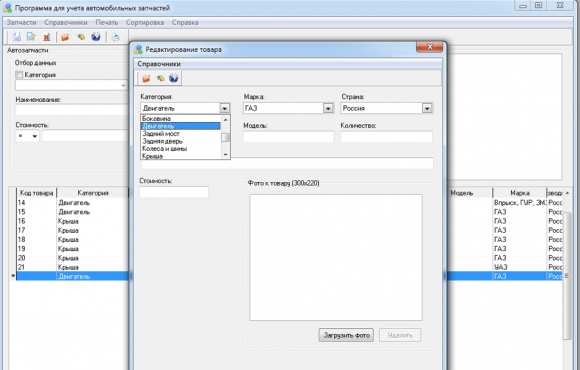
Task: Click the red folder icon in edit dialog
Action: pos(146,78)
